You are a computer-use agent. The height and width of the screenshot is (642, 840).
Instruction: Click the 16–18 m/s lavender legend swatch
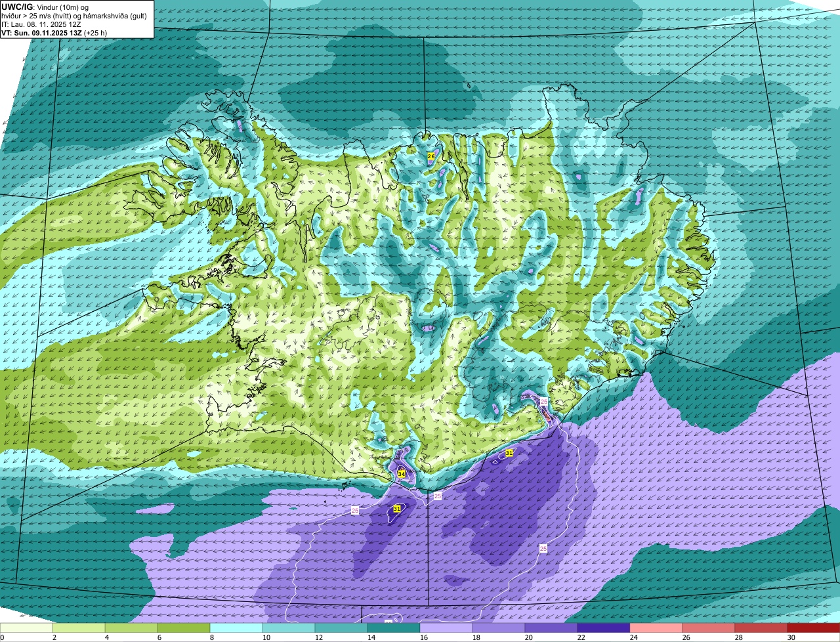[446, 628]
